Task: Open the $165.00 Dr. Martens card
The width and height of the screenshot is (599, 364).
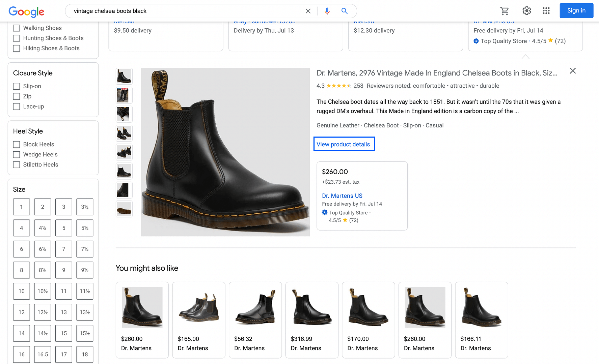Action: (x=199, y=320)
